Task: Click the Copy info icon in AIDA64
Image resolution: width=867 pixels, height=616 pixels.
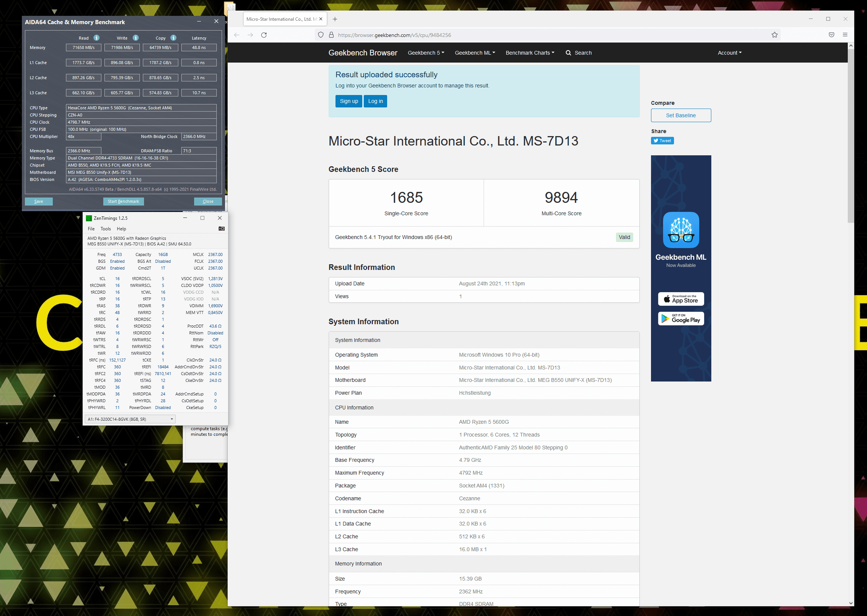Action: 173,38
